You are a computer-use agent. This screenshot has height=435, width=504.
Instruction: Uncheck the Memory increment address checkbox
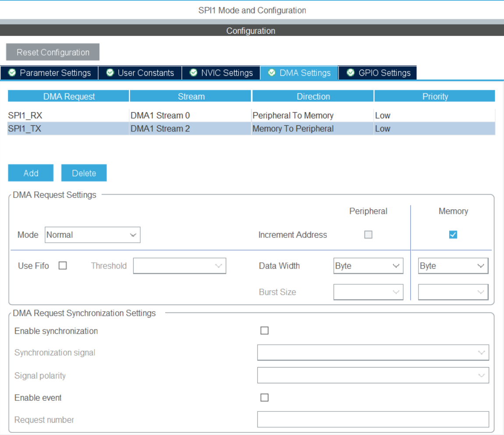pos(453,235)
